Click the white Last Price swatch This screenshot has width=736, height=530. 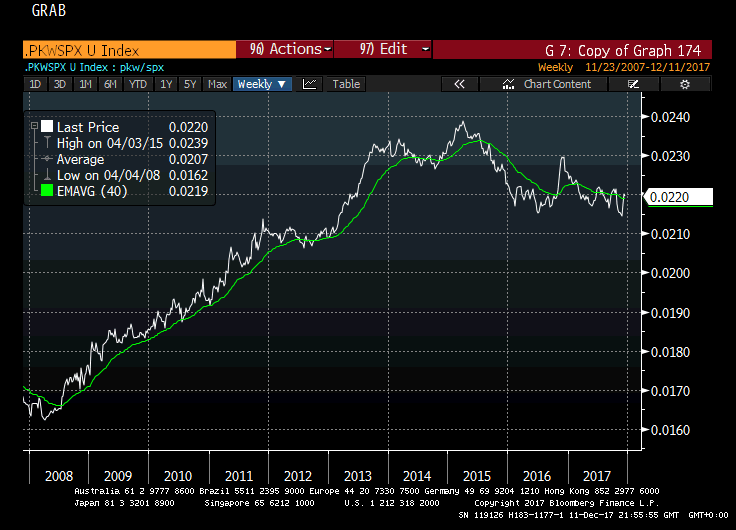tap(47, 126)
